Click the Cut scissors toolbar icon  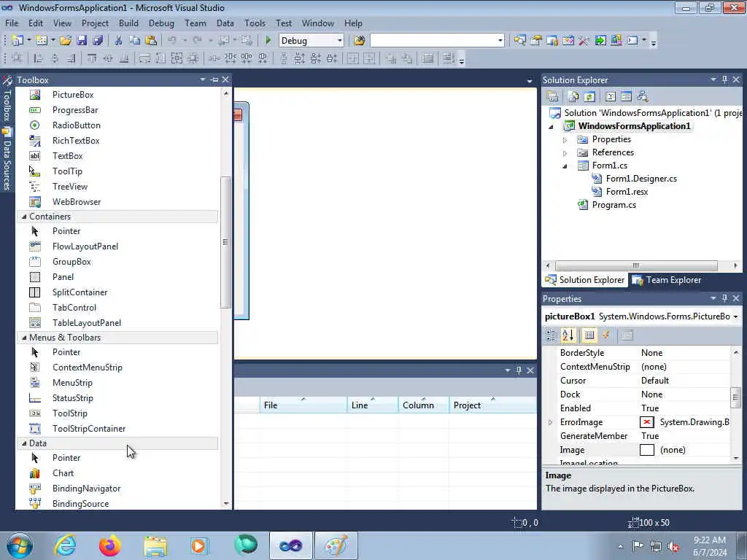click(119, 41)
